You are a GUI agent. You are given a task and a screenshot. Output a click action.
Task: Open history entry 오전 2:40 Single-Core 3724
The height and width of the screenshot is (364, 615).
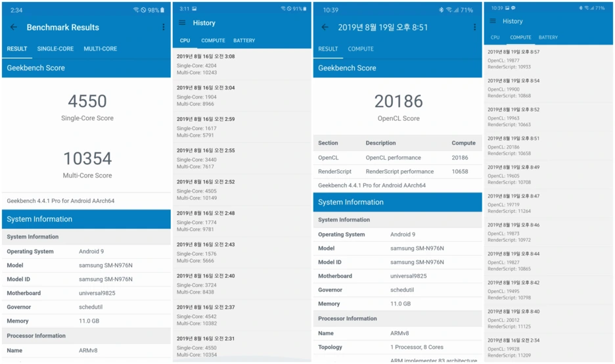[242, 284]
